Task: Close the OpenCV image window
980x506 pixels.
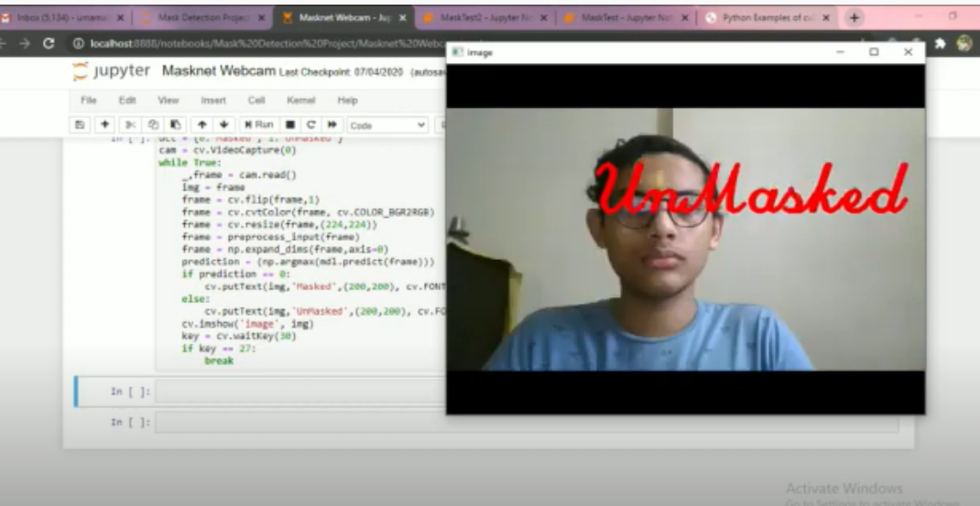Action: 909,52
